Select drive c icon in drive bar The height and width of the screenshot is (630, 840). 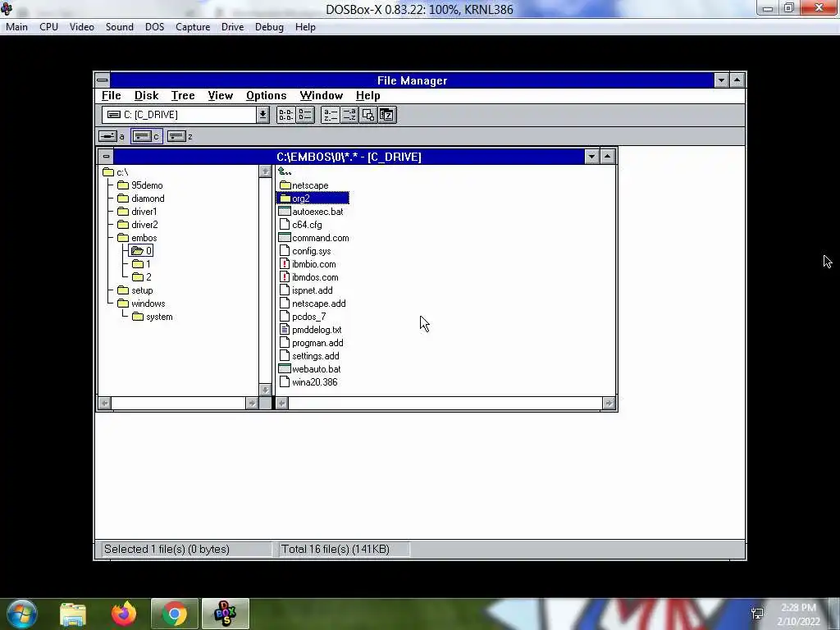click(x=142, y=136)
